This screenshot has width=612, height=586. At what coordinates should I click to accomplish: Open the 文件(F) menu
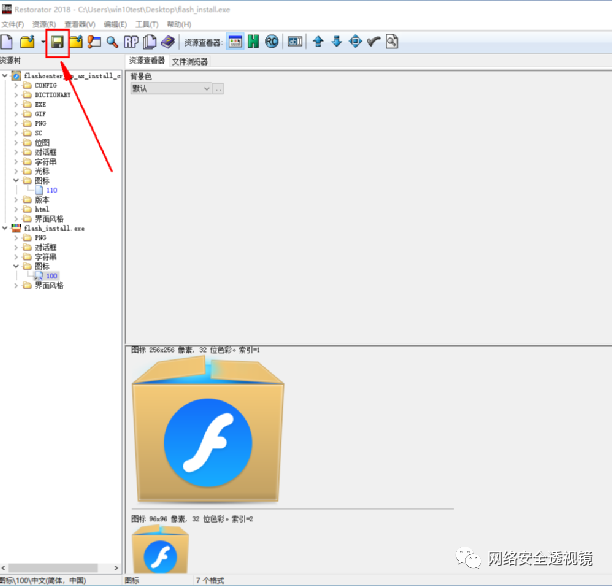[12, 25]
